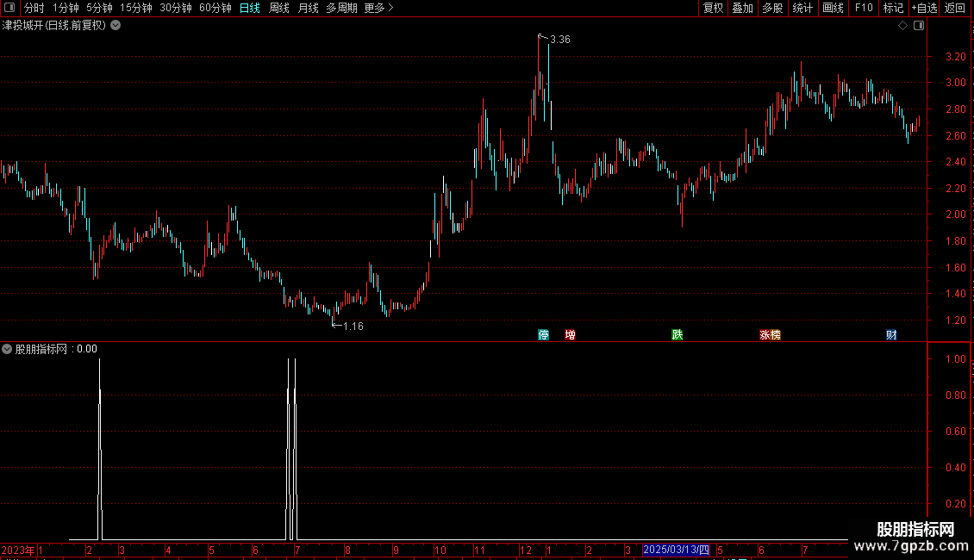The height and width of the screenshot is (560, 974).
Task: Click the panel layout icon at top-left
Action: coord(9,8)
